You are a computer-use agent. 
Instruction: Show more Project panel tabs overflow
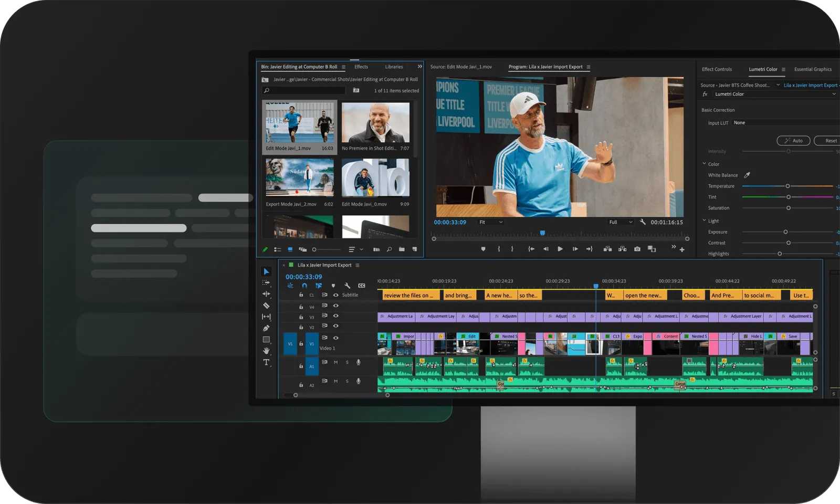click(419, 67)
